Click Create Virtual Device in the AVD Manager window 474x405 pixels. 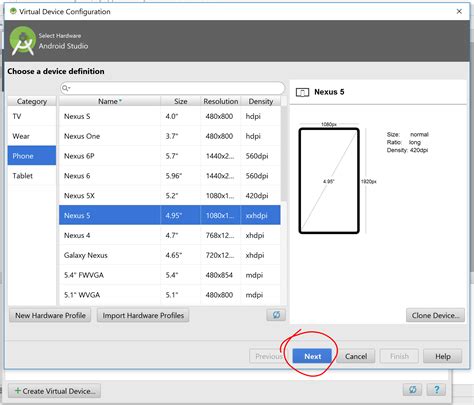55,391
